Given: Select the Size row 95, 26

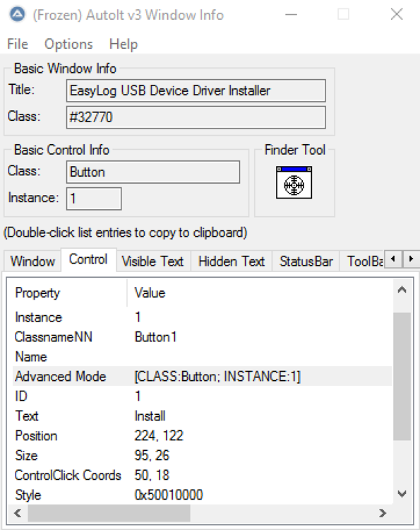Looking at the screenshot, I should [x=203, y=456].
